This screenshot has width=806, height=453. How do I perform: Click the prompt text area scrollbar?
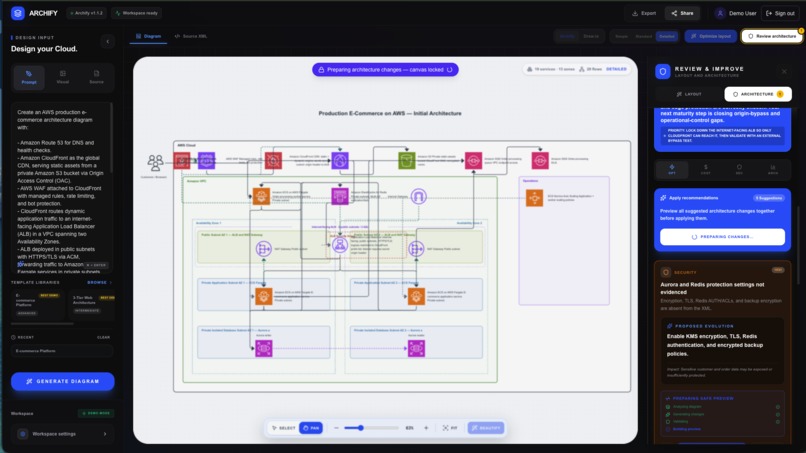(x=112, y=139)
